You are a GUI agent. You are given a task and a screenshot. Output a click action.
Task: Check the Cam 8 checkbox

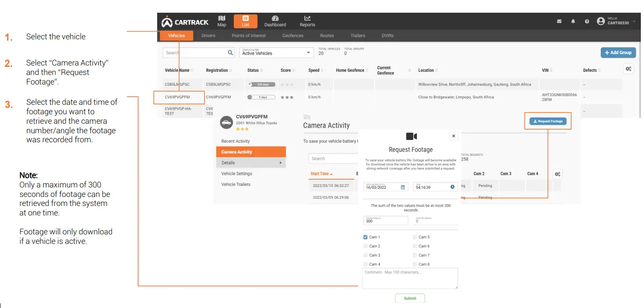[415, 264]
